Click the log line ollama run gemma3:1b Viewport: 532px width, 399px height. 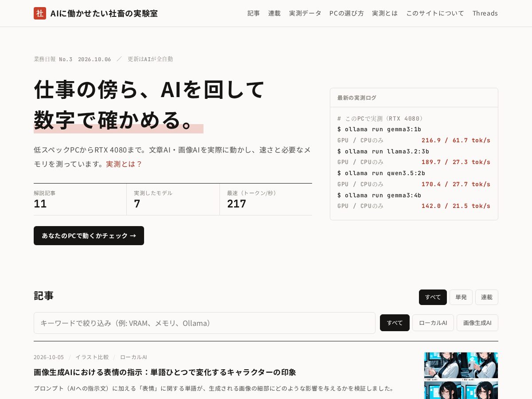[379, 129]
